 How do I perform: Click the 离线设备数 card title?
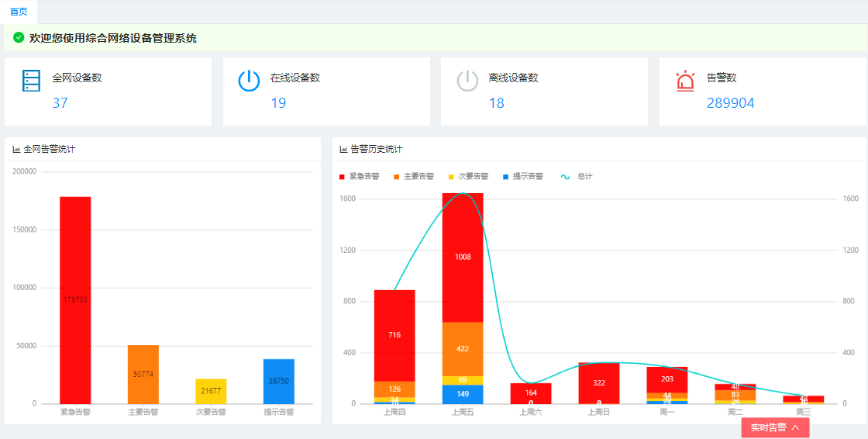(x=513, y=78)
